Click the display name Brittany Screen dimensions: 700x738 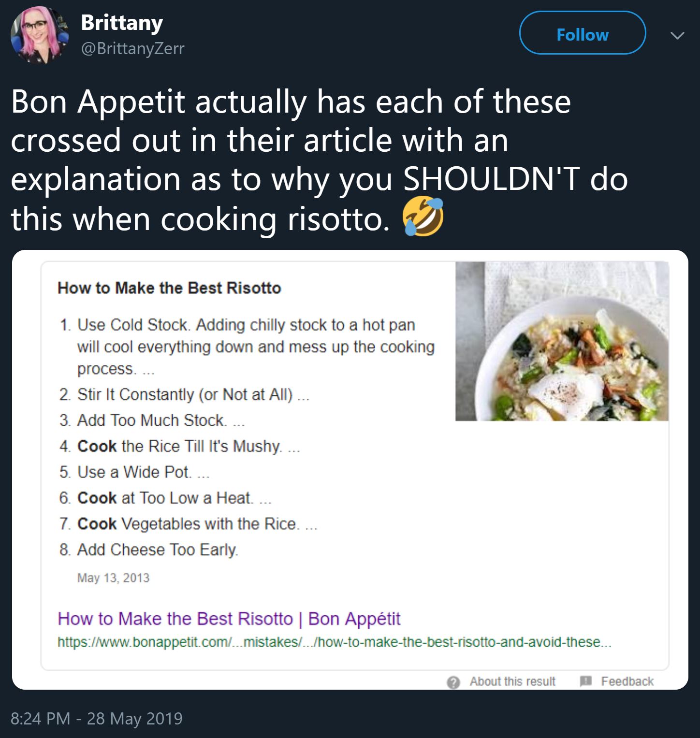[x=122, y=23]
